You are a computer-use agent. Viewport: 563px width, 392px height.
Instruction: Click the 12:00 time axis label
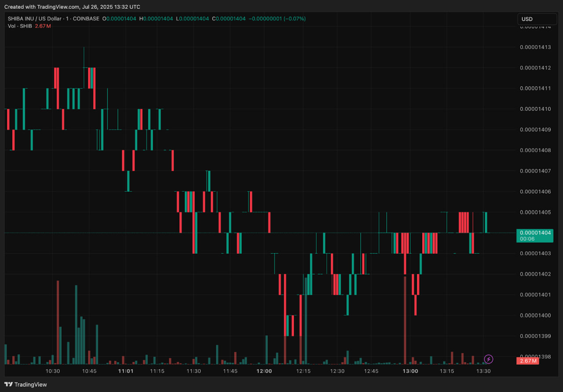[x=264, y=371]
